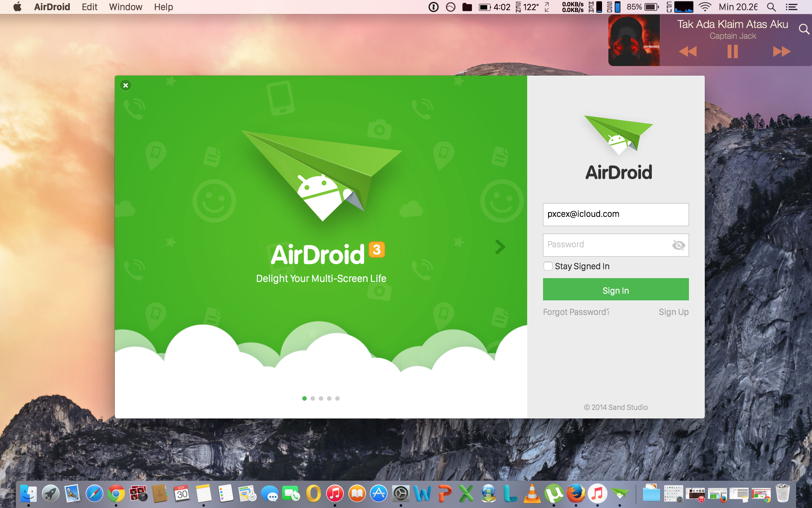Open Microsoft Word from the Dock

[422, 494]
